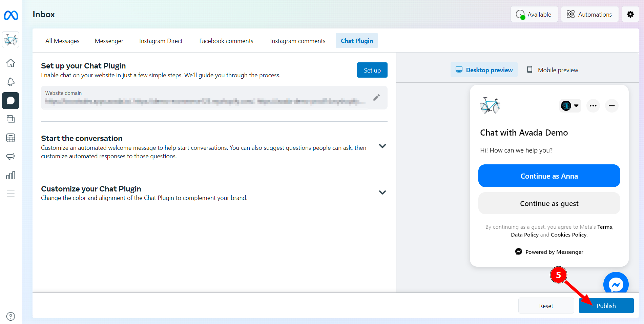This screenshot has height=324, width=644.
Task: Expand Customize your Chat Plugin section
Action: point(382,193)
